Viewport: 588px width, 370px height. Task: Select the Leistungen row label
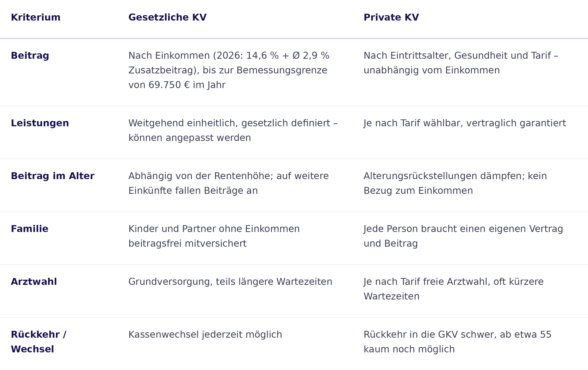pyautogui.click(x=40, y=123)
